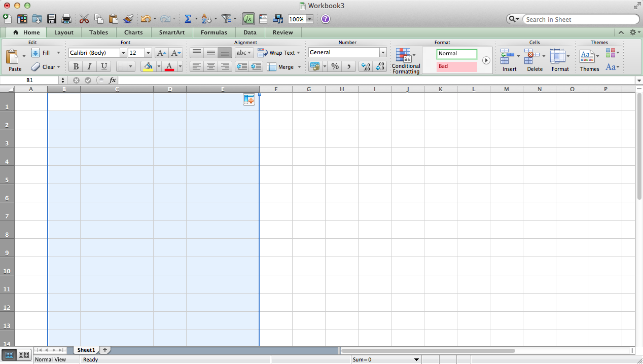Cut selection with scissors icon
The height and width of the screenshot is (364, 643).
[x=84, y=19]
